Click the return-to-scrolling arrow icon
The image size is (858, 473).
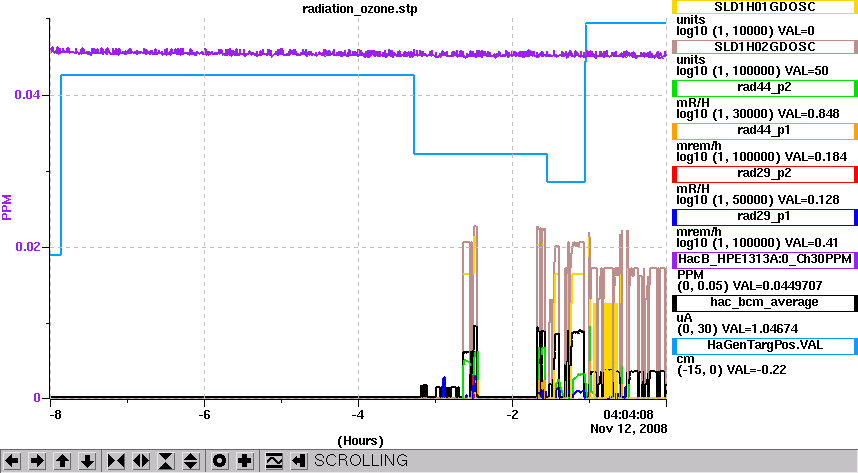tap(298, 461)
